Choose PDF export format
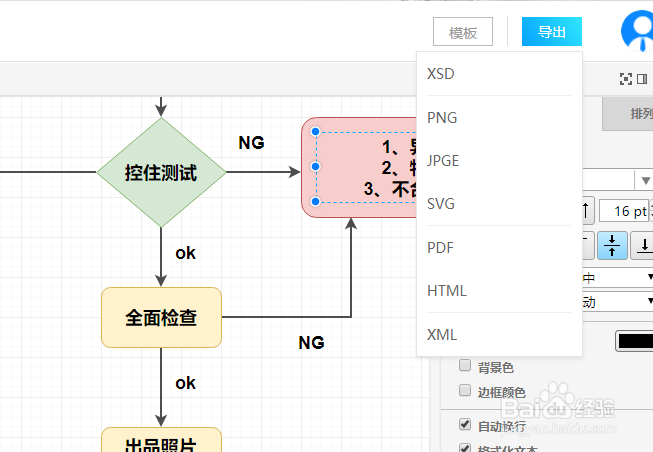This screenshot has height=452, width=653. [x=499, y=247]
